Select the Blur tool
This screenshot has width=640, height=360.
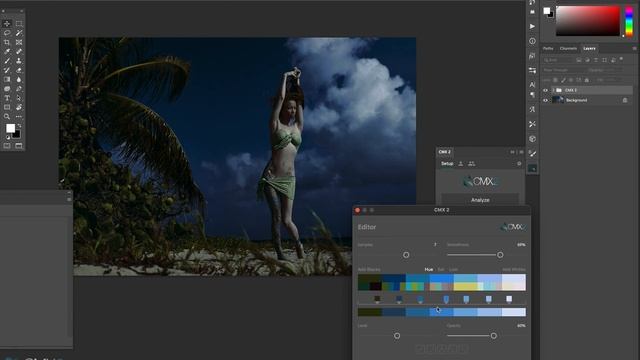point(19,80)
